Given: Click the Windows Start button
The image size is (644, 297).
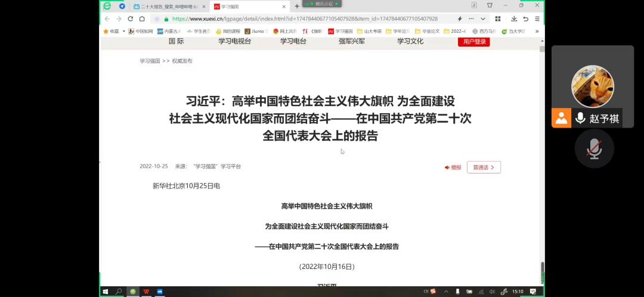Looking at the screenshot, I should coord(106,292).
